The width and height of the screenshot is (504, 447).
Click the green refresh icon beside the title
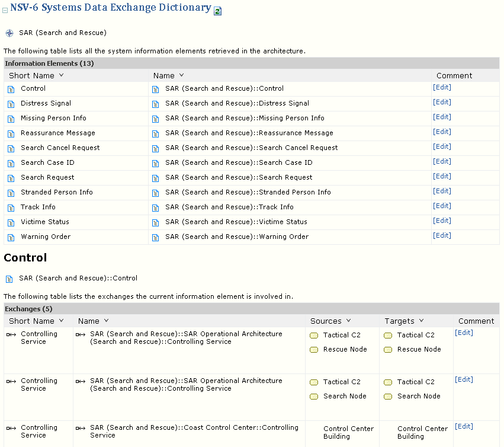(x=217, y=11)
